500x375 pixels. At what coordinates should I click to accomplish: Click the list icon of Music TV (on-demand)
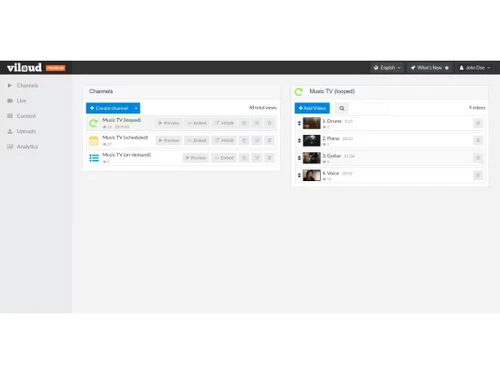point(94,158)
